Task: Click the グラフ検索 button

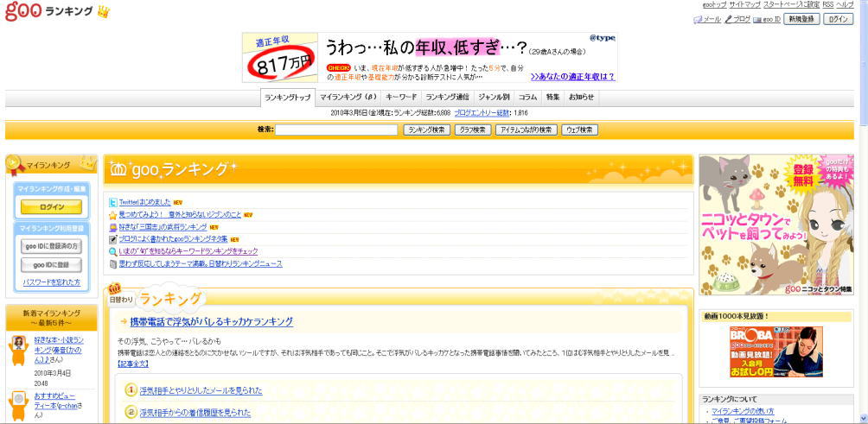Action: coord(472,130)
